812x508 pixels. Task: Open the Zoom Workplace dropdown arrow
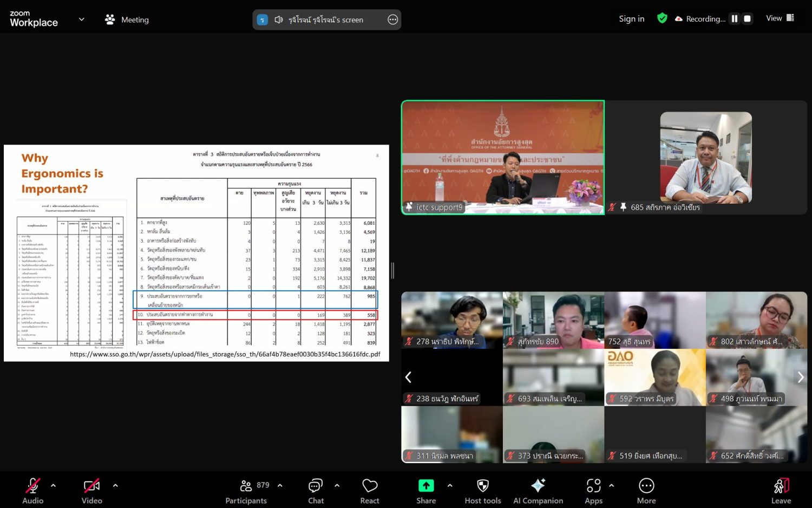[x=82, y=19]
